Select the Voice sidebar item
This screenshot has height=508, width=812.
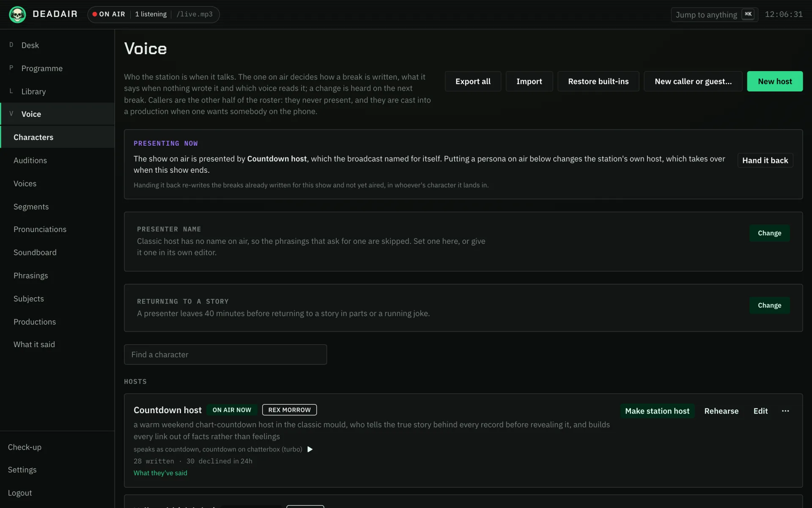57,114
